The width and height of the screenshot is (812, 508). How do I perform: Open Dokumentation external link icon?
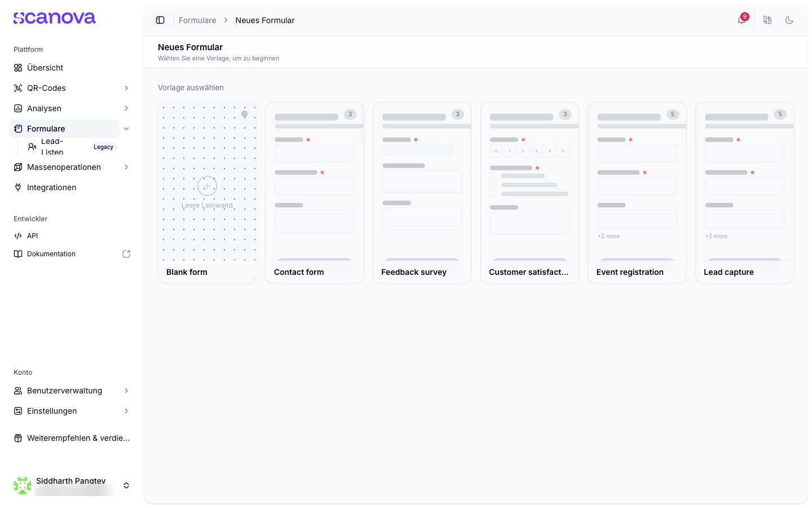click(x=126, y=254)
